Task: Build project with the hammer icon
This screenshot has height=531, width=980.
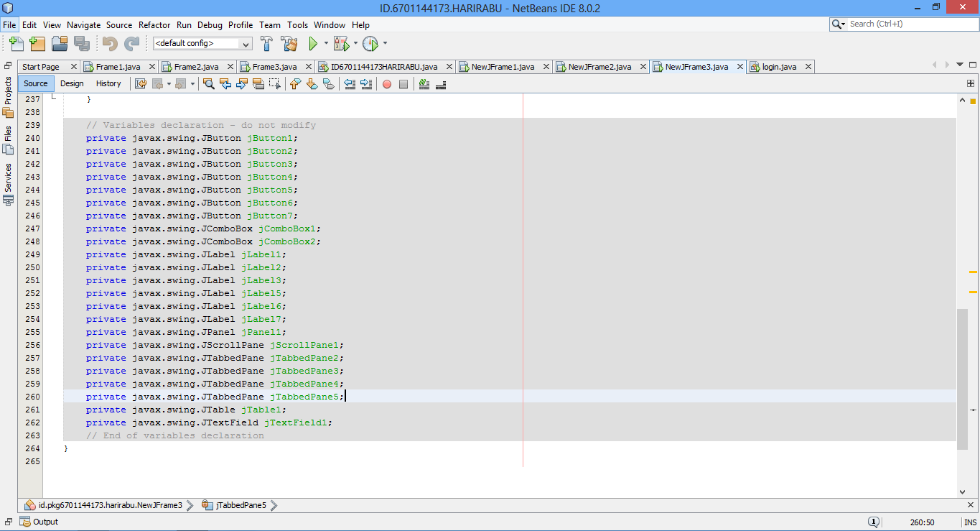Action: pyautogui.click(x=266, y=44)
